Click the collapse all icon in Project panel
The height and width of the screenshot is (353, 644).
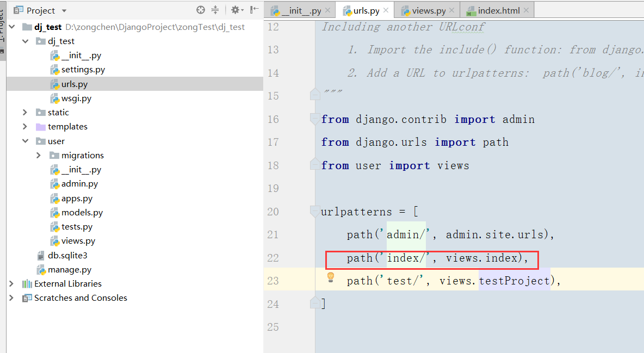(x=215, y=10)
